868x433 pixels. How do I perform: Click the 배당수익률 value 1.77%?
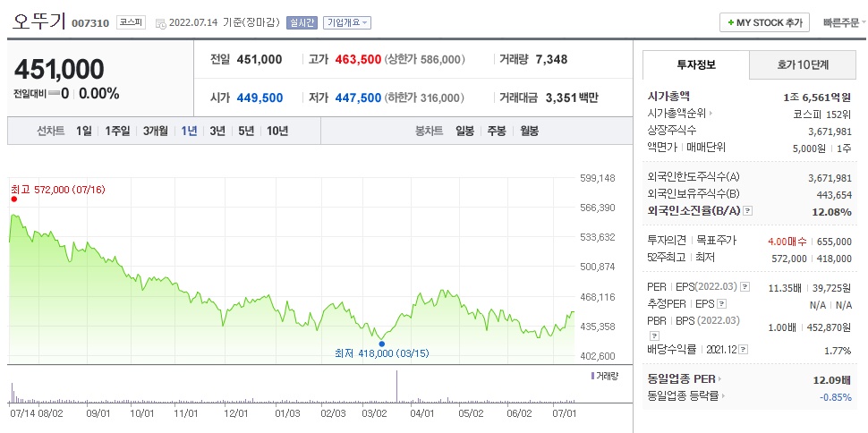pyautogui.click(x=838, y=350)
